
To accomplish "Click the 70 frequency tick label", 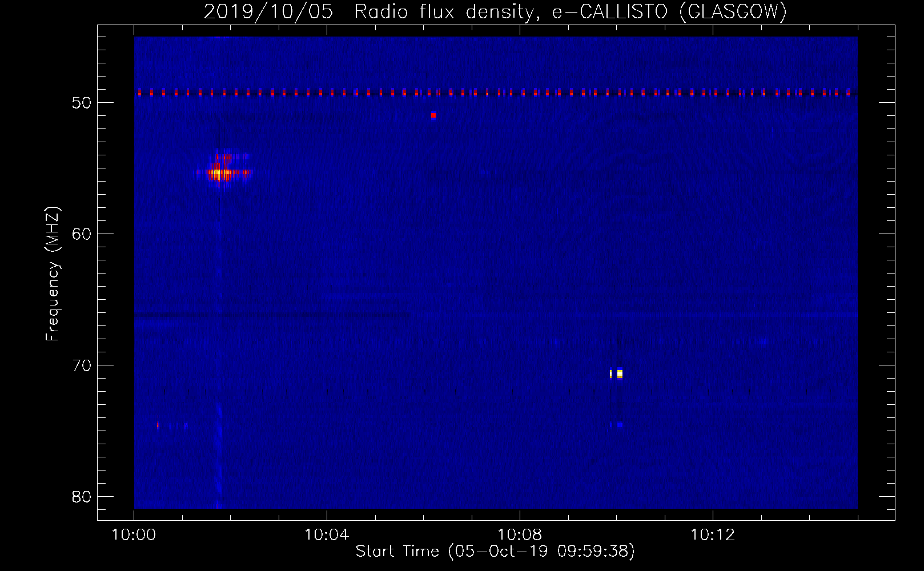I will click(82, 365).
